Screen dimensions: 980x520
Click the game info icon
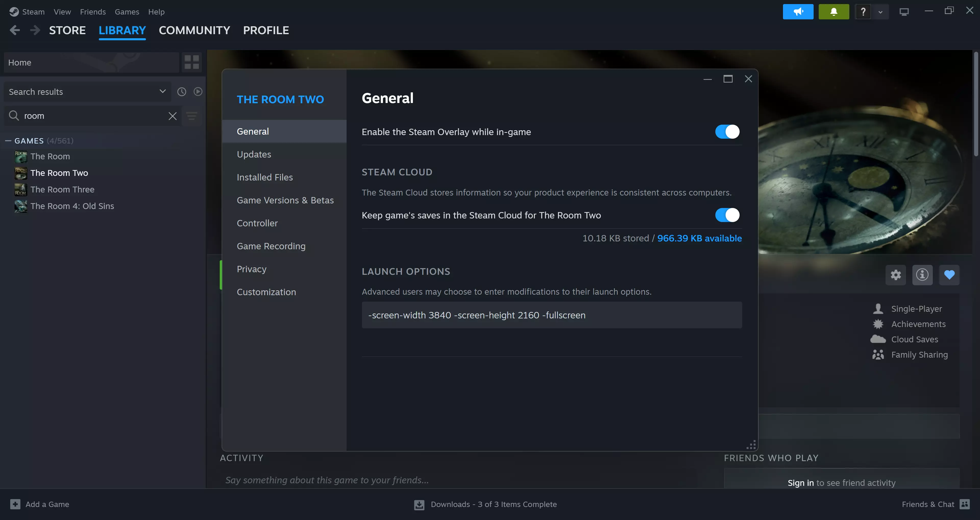click(922, 275)
